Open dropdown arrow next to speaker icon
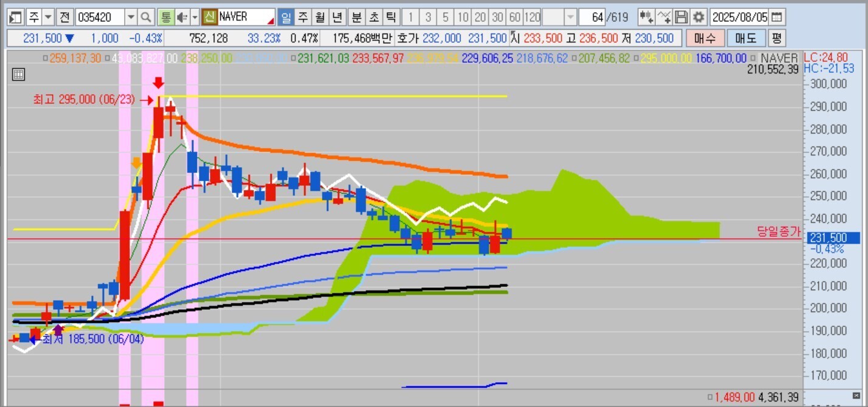The image size is (868, 407). 195,17
